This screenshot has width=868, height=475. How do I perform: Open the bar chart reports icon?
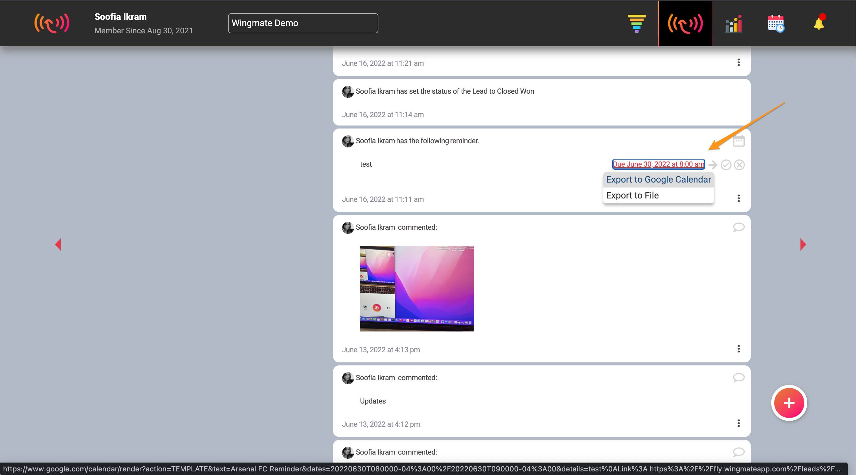pyautogui.click(x=734, y=23)
